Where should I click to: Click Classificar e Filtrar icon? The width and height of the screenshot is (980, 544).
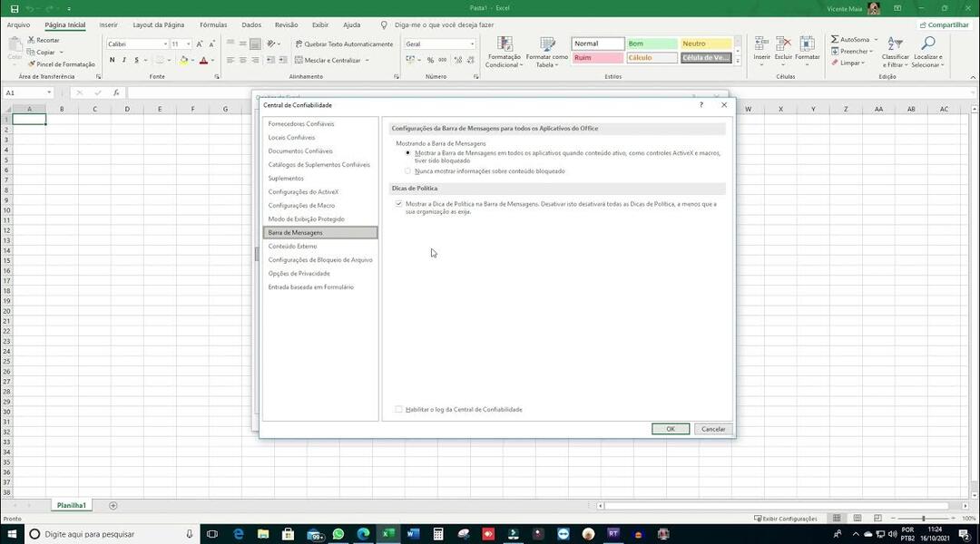pyautogui.click(x=895, y=44)
